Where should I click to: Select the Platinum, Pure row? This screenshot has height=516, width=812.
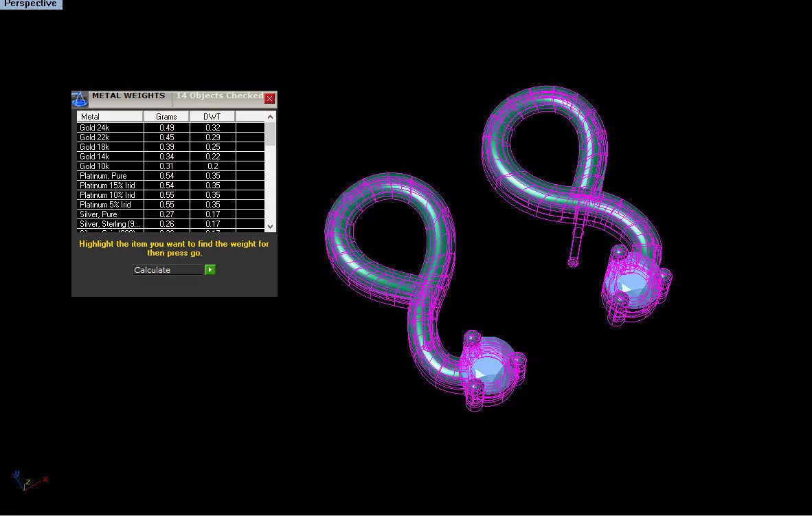(x=171, y=176)
